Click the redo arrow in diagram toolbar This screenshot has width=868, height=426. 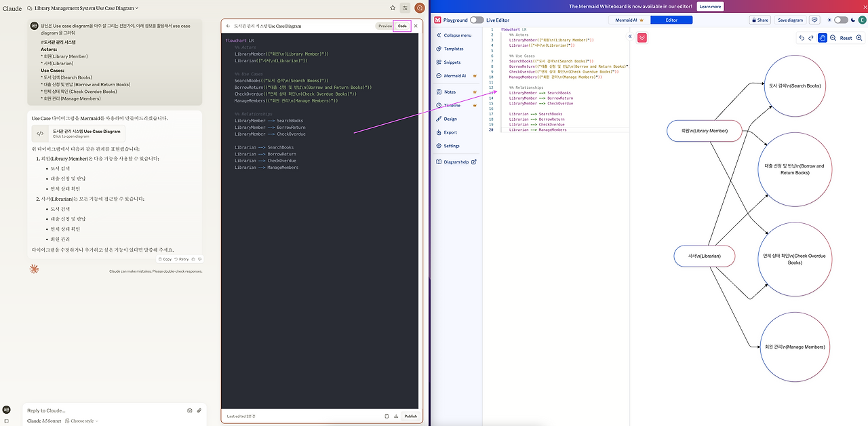811,38
